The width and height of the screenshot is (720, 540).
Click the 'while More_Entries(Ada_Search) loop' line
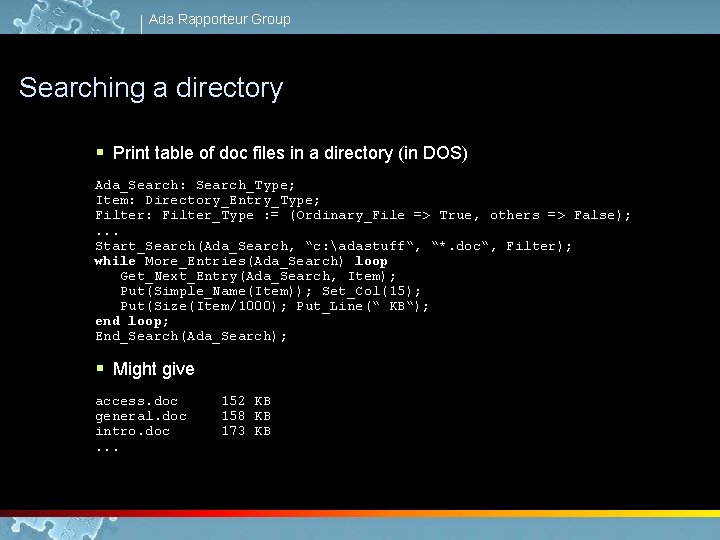pos(241,261)
